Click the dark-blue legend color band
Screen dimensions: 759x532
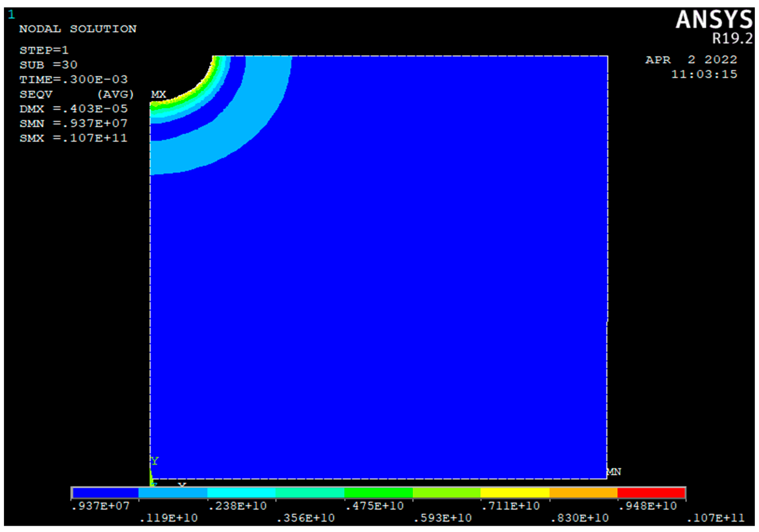coord(106,493)
